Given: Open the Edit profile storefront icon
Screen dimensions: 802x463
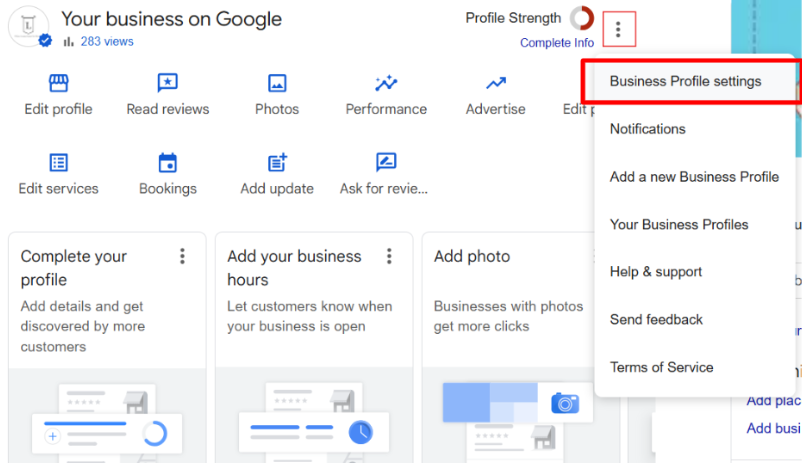Looking at the screenshot, I should tap(58, 82).
